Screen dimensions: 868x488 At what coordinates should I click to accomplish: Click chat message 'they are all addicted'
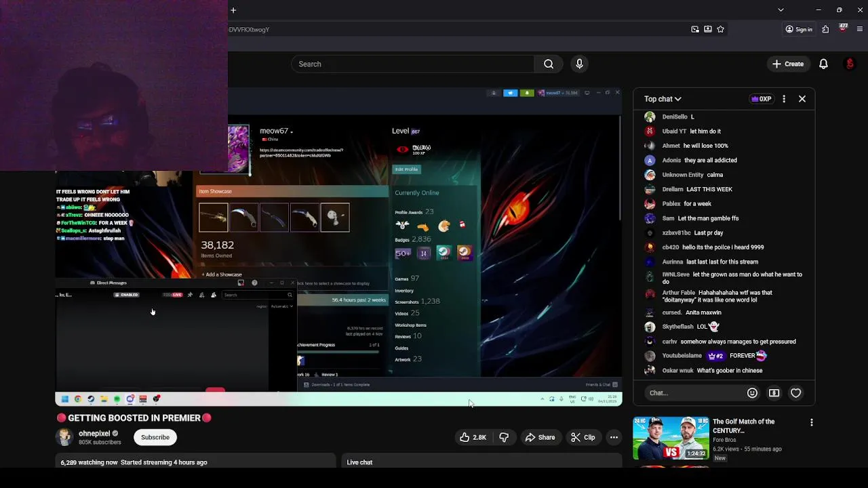(711, 161)
